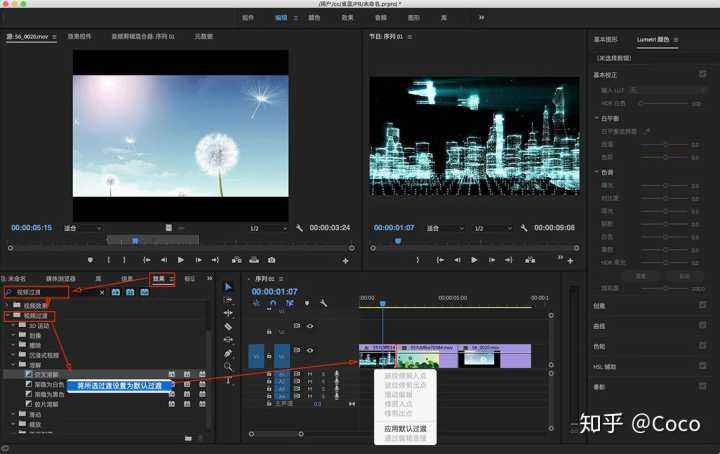720x454 pixels.
Task: Select the Razor tool
Action: click(x=228, y=326)
